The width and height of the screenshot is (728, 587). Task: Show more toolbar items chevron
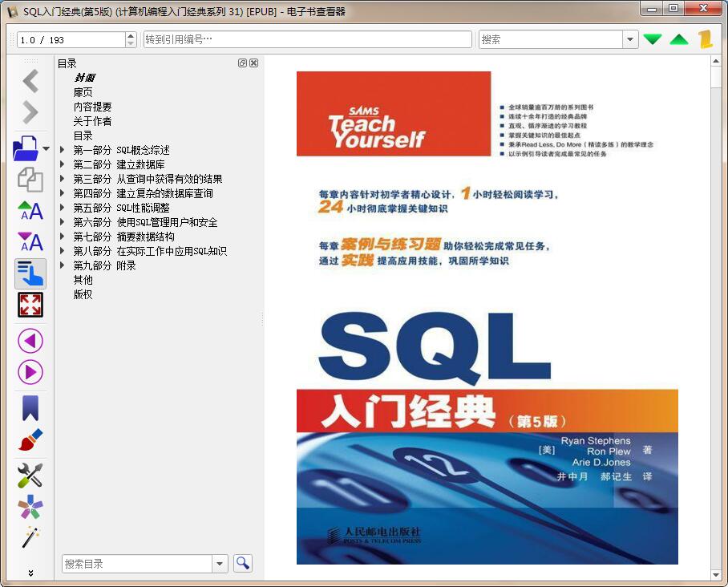(30, 573)
